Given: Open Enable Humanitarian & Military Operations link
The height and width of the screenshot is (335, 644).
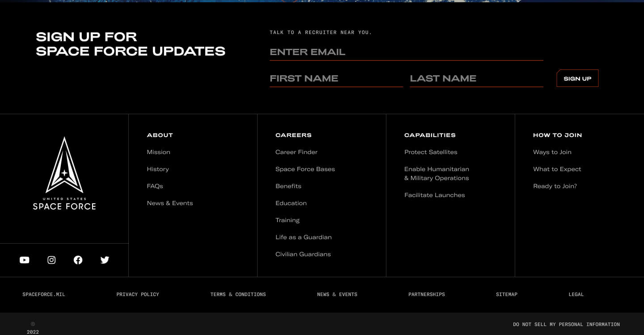Looking at the screenshot, I should click(x=436, y=174).
